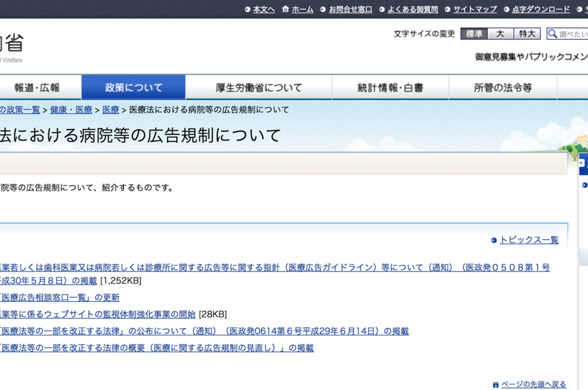The image size is (588, 390).
Task: Click the bullet icon beside サイトマップ
Action: point(447,9)
